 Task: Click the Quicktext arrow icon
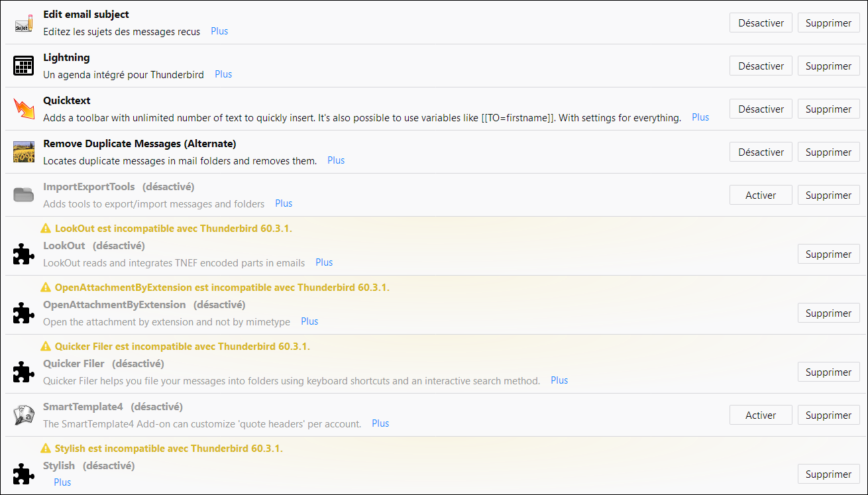tap(24, 109)
